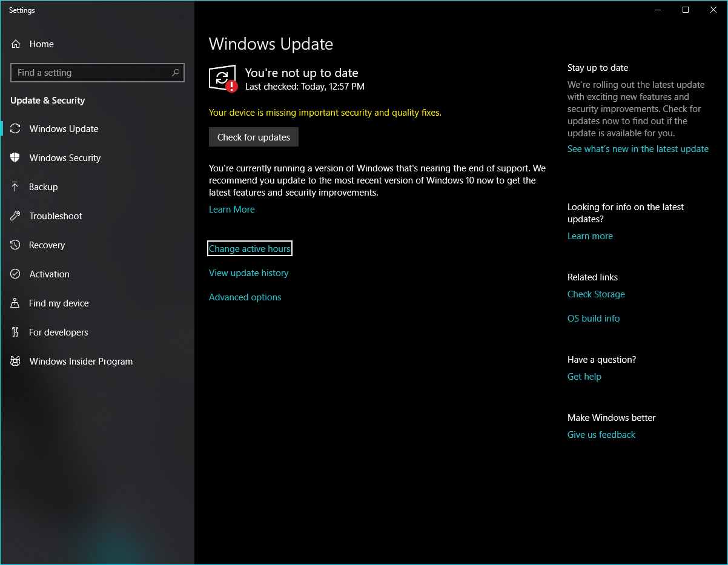Minimize the Settings window
728x565 pixels.
[x=658, y=10]
